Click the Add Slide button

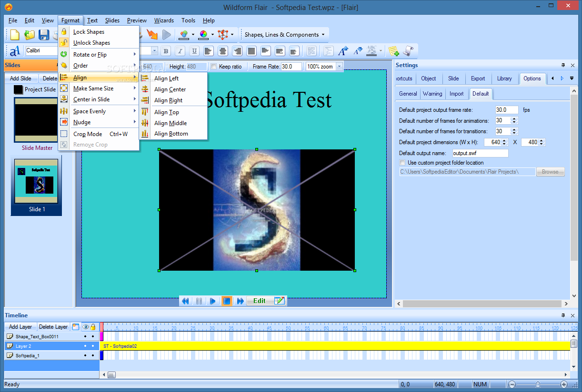20,78
